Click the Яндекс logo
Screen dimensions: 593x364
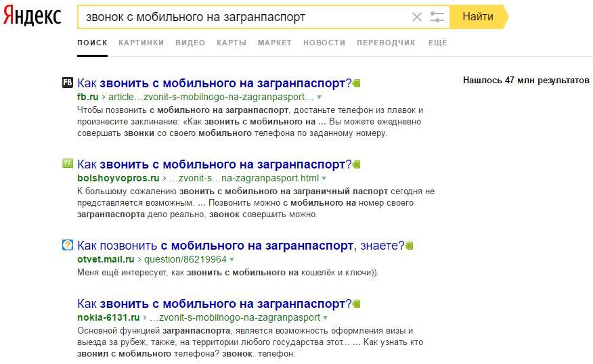[x=32, y=17]
